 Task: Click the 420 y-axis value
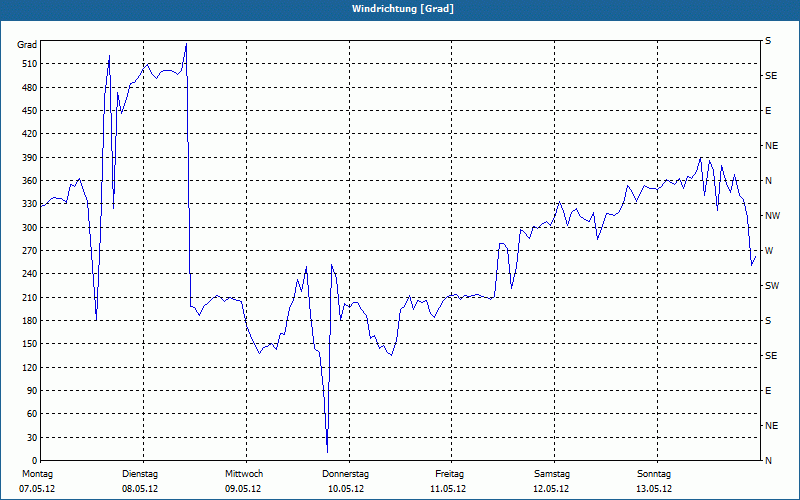(x=30, y=134)
